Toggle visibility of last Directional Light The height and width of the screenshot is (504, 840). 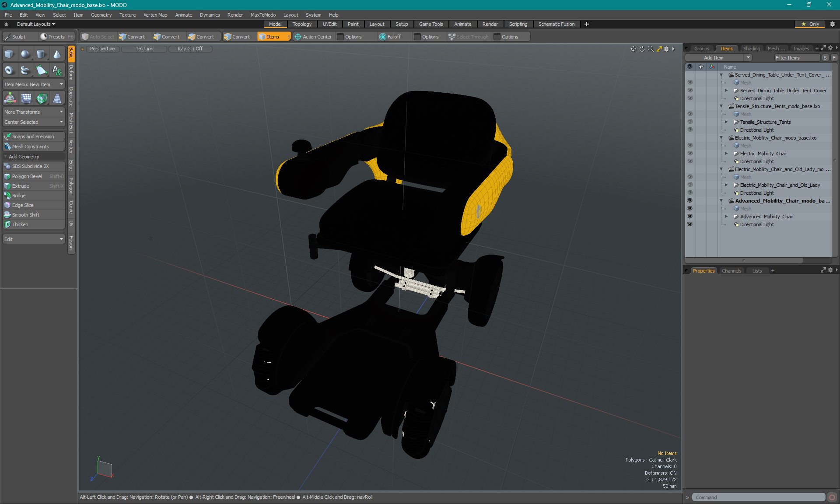click(690, 224)
